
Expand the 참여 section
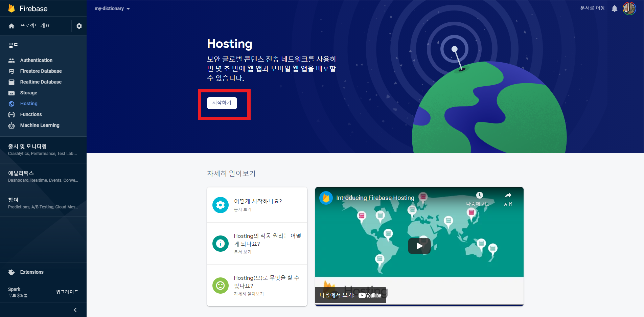pyautogui.click(x=43, y=203)
